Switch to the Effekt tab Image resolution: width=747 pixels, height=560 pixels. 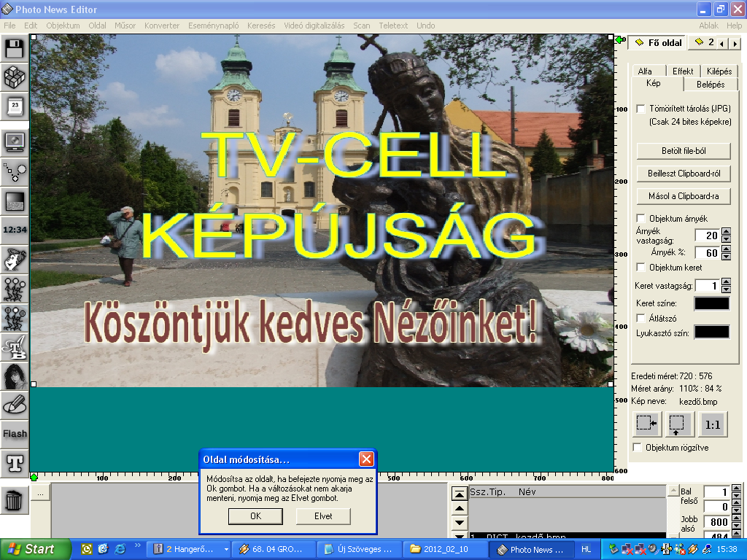pyautogui.click(x=683, y=71)
